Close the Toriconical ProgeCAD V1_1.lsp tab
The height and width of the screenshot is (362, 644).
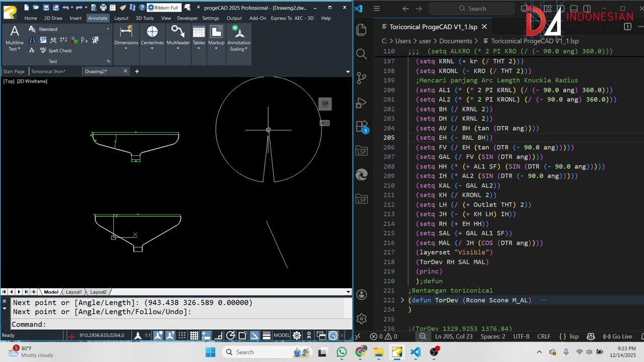[484, 27]
